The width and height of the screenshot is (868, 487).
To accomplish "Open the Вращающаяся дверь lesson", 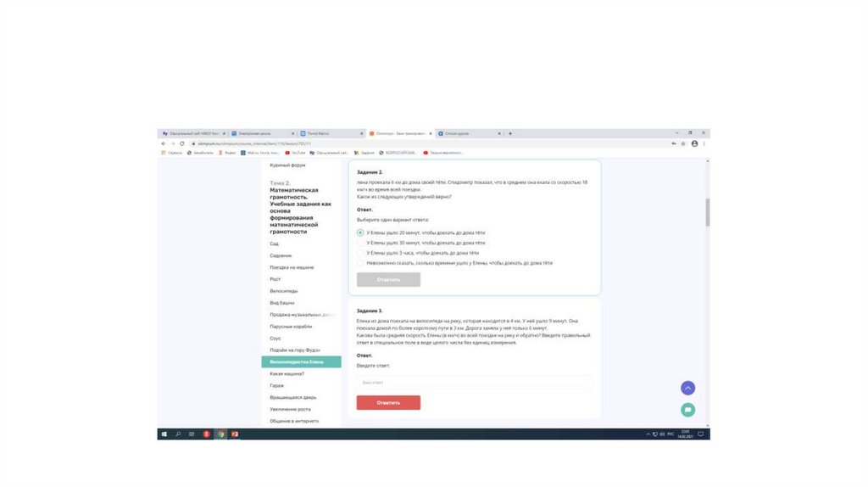I will (x=292, y=397).
